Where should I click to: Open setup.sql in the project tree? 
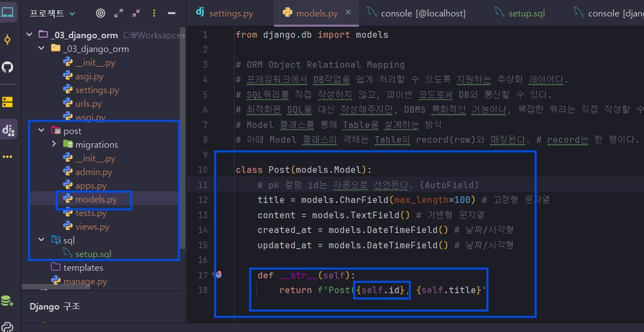[x=87, y=254]
